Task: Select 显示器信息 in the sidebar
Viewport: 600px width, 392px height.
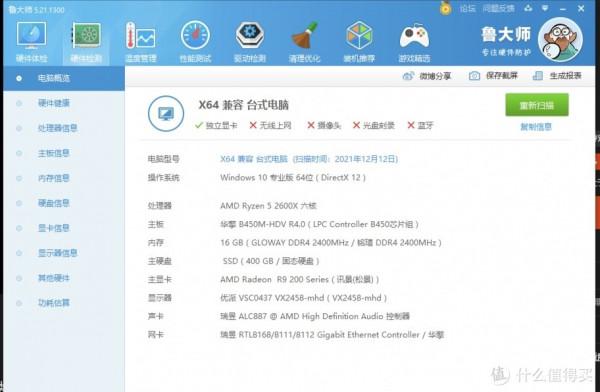Action: (x=64, y=253)
